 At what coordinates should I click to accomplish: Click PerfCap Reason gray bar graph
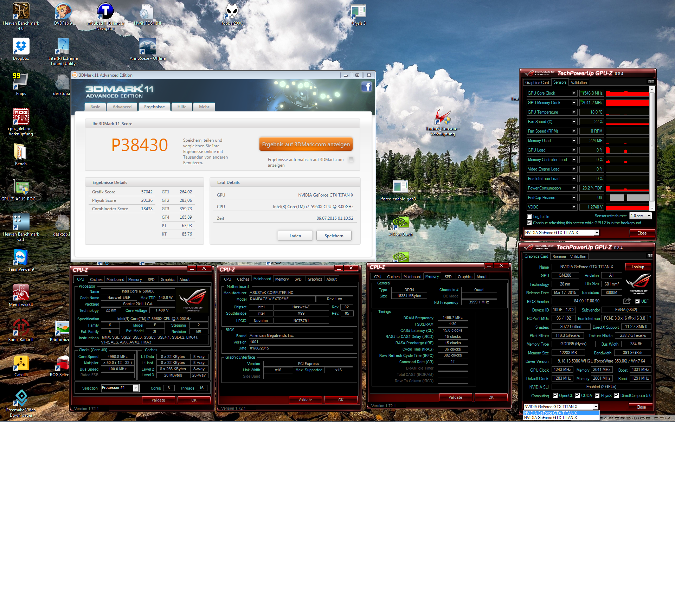[x=627, y=198]
